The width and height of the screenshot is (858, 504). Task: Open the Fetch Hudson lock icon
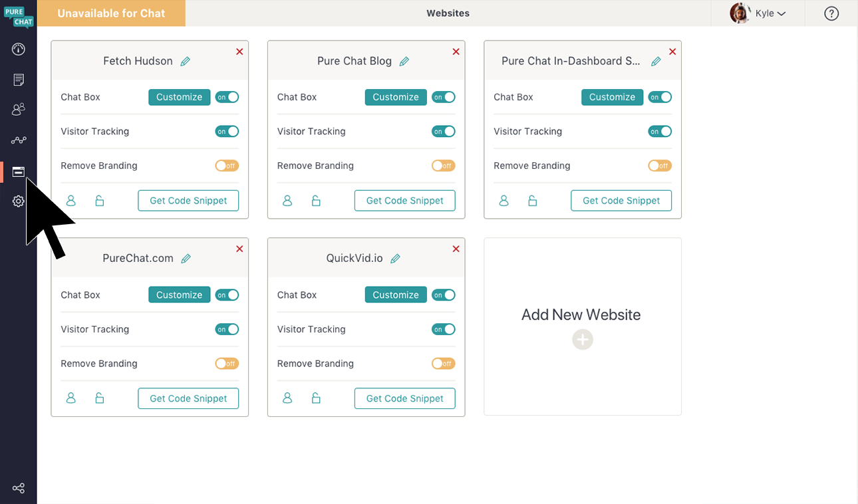[x=100, y=200]
